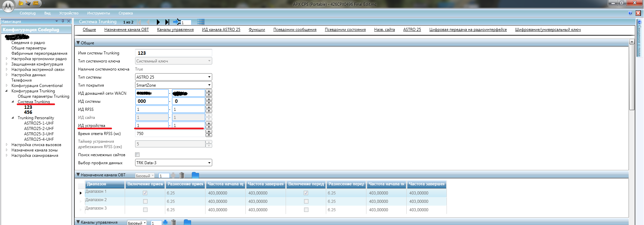Viewport: 644px width, 225px height.
Task: Select the Диапазон 2 row header
Action: point(80,201)
